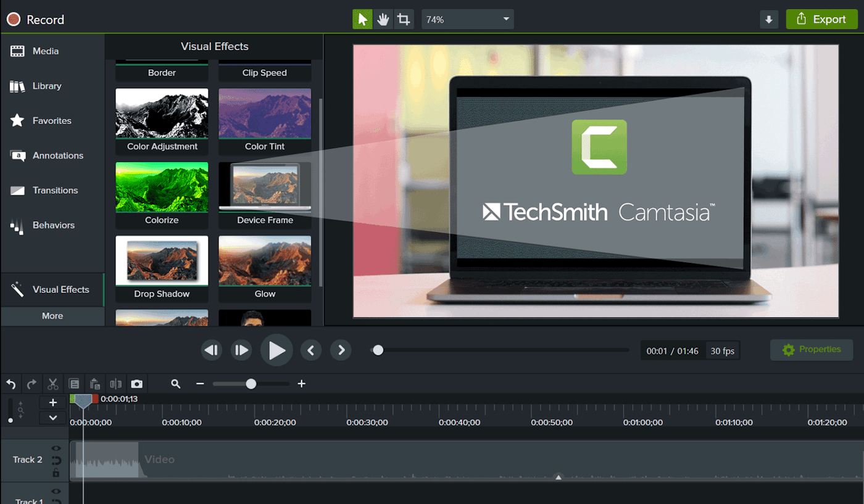864x504 pixels.
Task: Open the 74% zoom level dropdown
Action: click(467, 19)
